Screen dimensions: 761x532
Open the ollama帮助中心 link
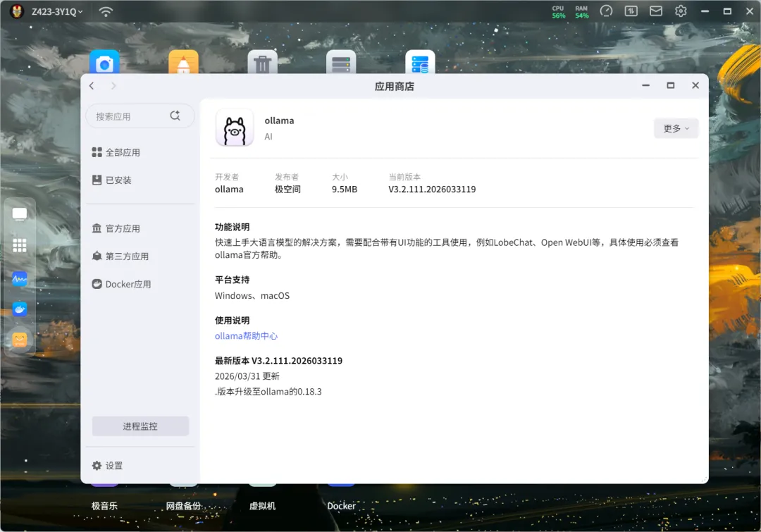tap(246, 336)
